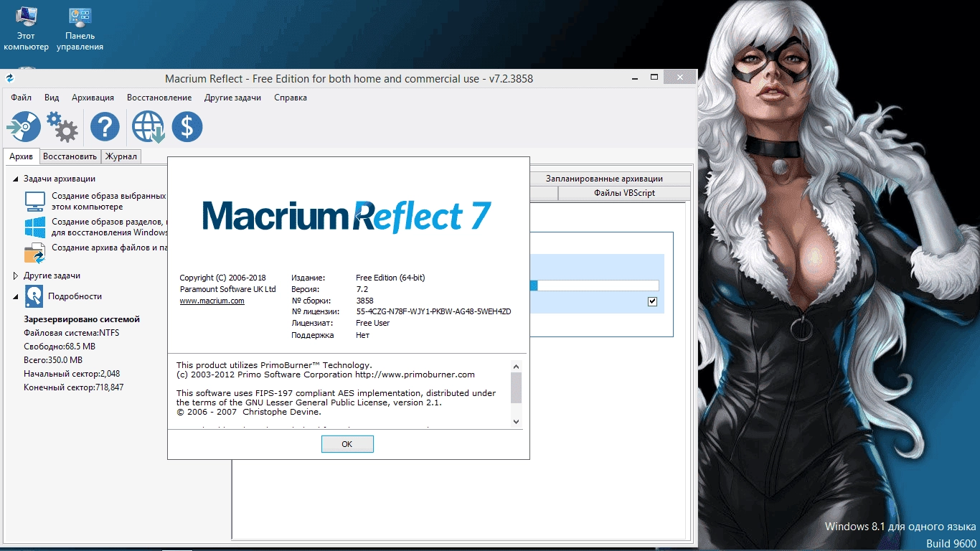Switch to the Восстановить tab
The height and width of the screenshot is (551, 980).
coord(70,156)
